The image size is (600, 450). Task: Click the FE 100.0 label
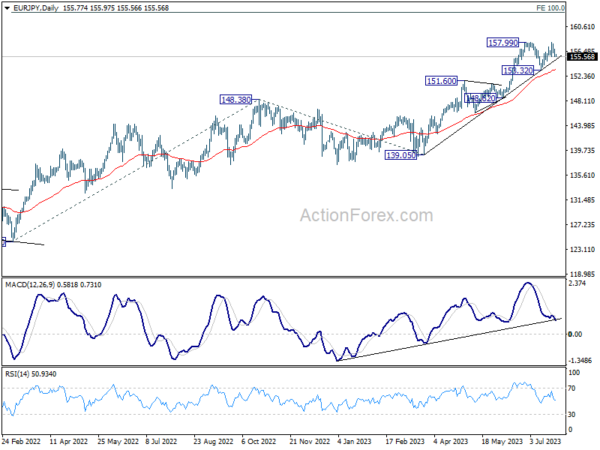click(x=550, y=8)
